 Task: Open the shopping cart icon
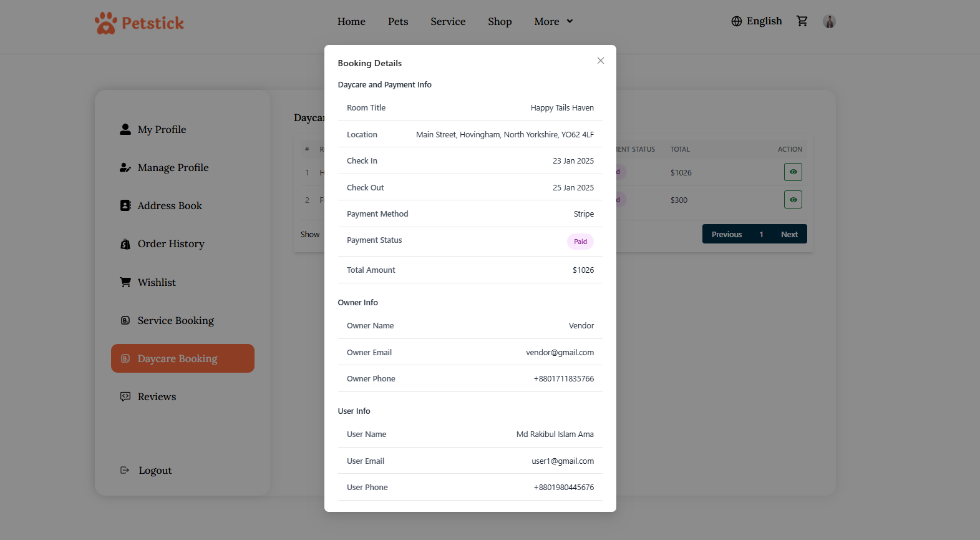802,21
